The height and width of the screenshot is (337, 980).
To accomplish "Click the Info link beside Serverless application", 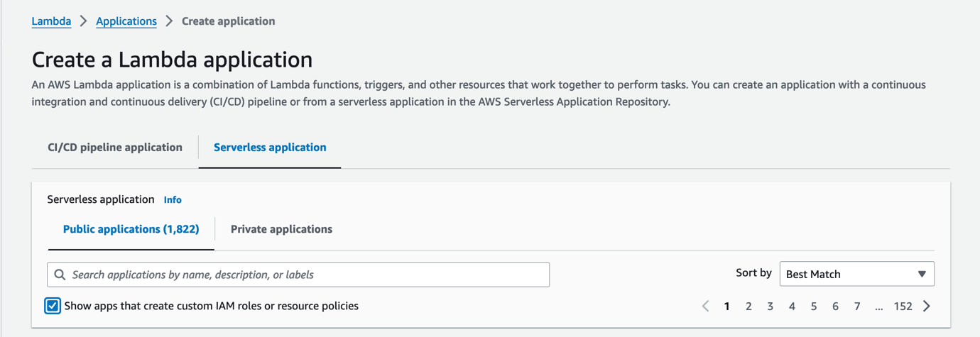I will pos(173,200).
